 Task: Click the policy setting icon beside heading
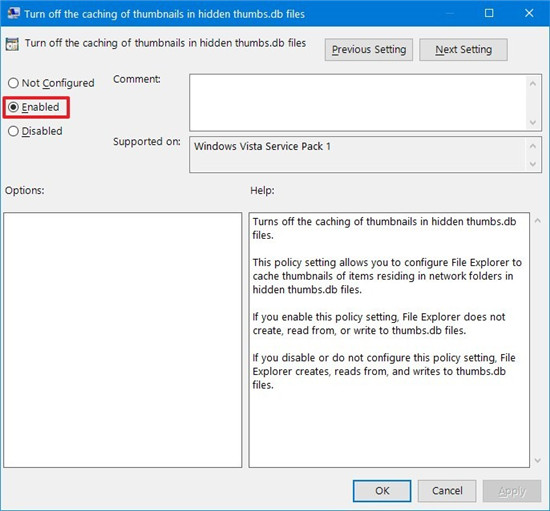tap(12, 44)
